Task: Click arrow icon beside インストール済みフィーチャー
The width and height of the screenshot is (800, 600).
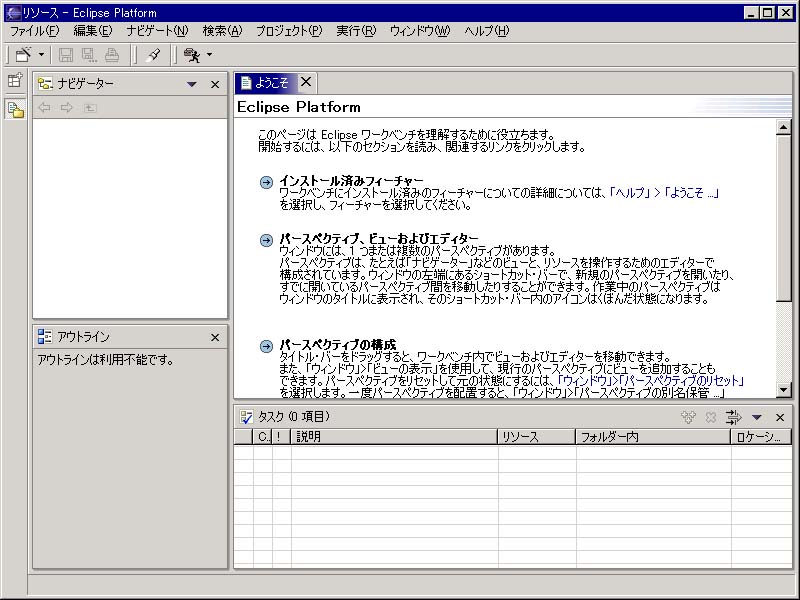Action: point(266,182)
